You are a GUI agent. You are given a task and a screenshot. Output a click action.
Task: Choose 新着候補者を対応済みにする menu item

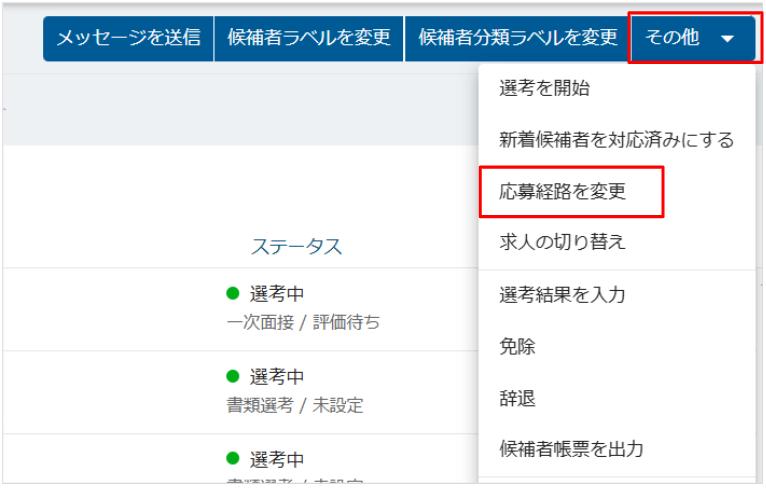point(616,140)
